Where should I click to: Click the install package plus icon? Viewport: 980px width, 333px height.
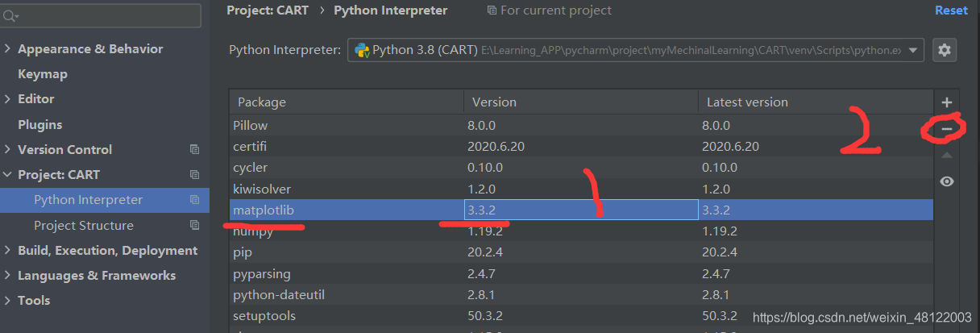pos(947,102)
